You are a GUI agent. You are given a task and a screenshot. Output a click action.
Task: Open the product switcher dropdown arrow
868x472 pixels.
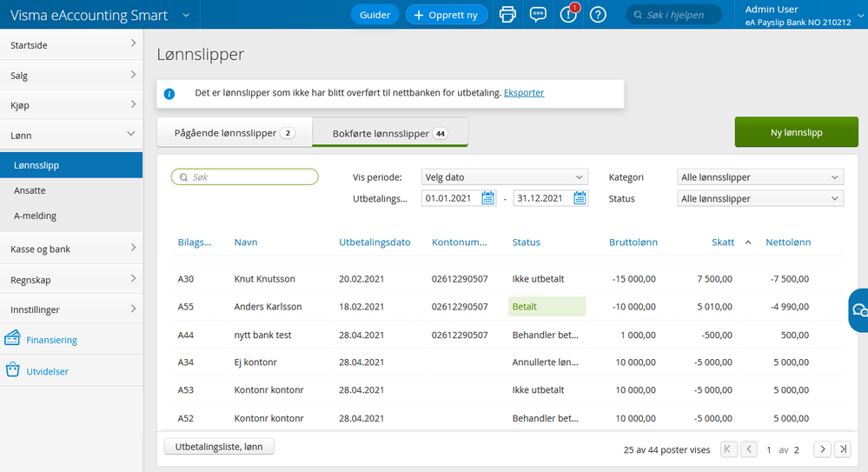[x=186, y=15]
